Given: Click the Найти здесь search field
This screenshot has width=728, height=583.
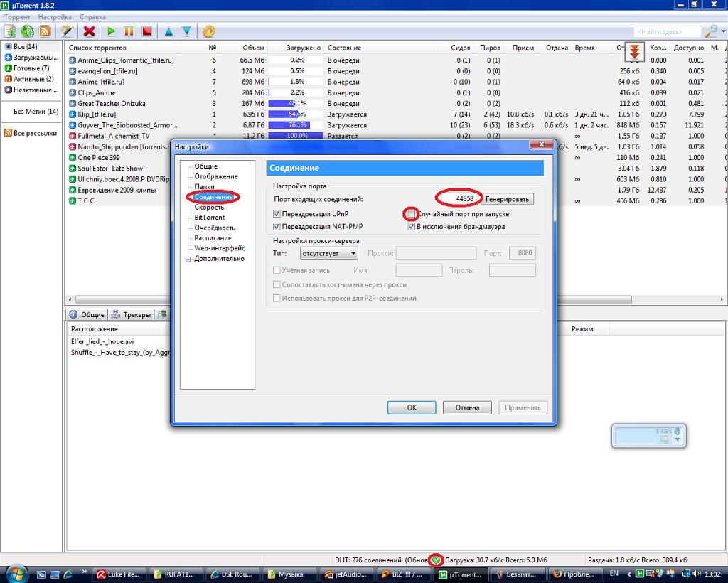Looking at the screenshot, I should [x=667, y=31].
